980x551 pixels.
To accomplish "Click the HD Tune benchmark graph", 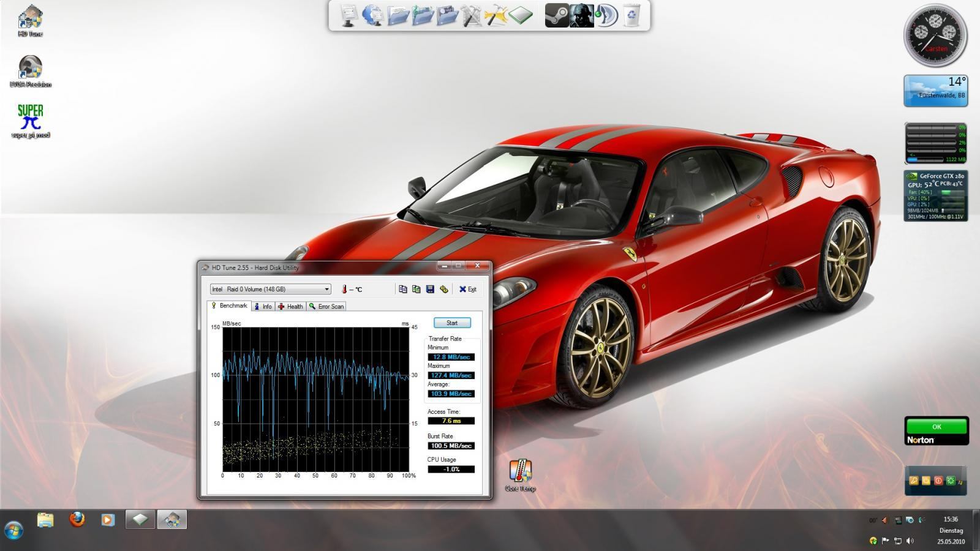I will [315, 399].
